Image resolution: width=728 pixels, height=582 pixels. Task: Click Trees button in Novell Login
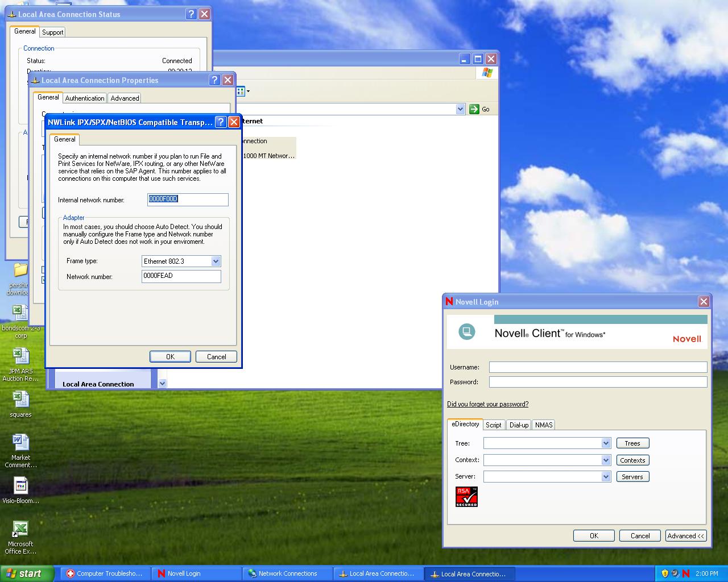[632, 443]
